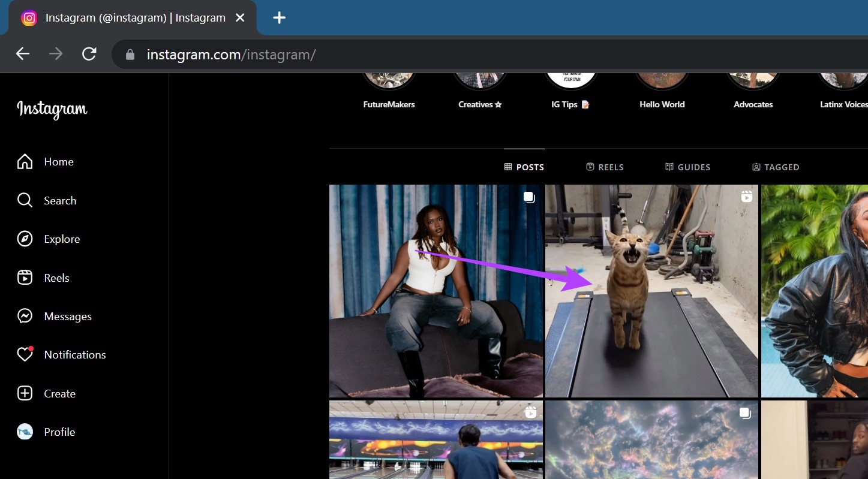Click the Home icon in the sidebar
The image size is (868, 479).
click(x=25, y=162)
